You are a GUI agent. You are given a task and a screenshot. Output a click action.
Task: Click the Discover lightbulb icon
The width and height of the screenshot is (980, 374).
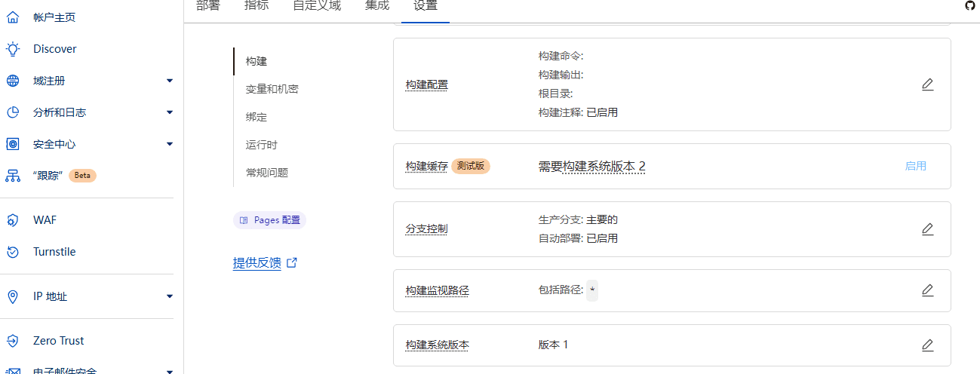pyautogui.click(x=13, y=49)
